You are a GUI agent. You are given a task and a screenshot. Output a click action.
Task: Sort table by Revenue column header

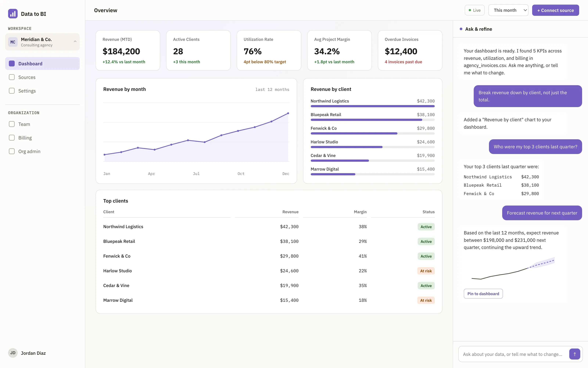(x=290, y=212)
